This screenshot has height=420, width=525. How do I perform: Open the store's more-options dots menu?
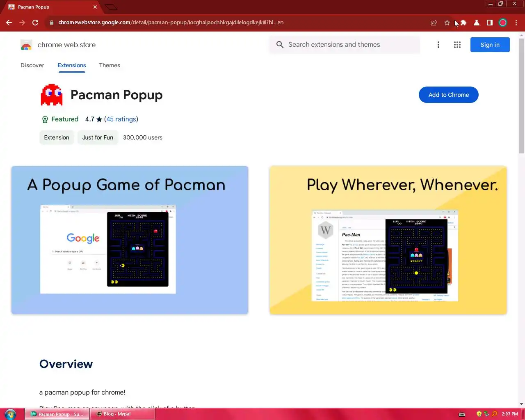point(438,45)
